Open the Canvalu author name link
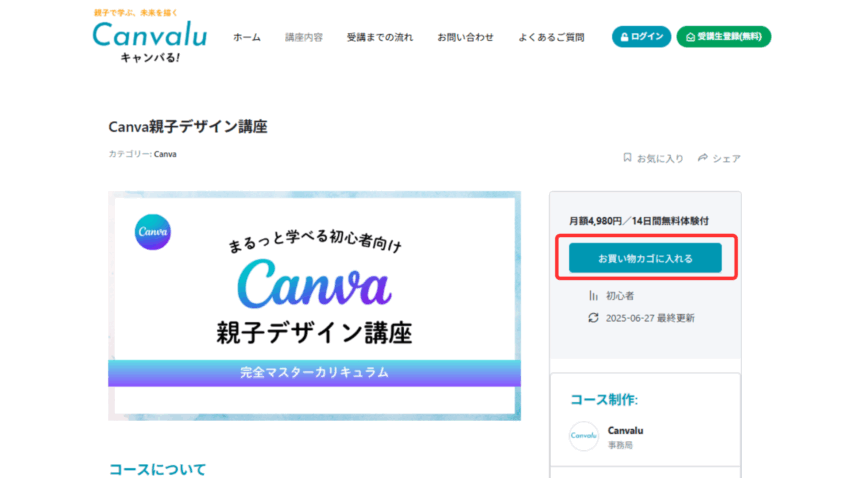 click(x=625, y=430)
